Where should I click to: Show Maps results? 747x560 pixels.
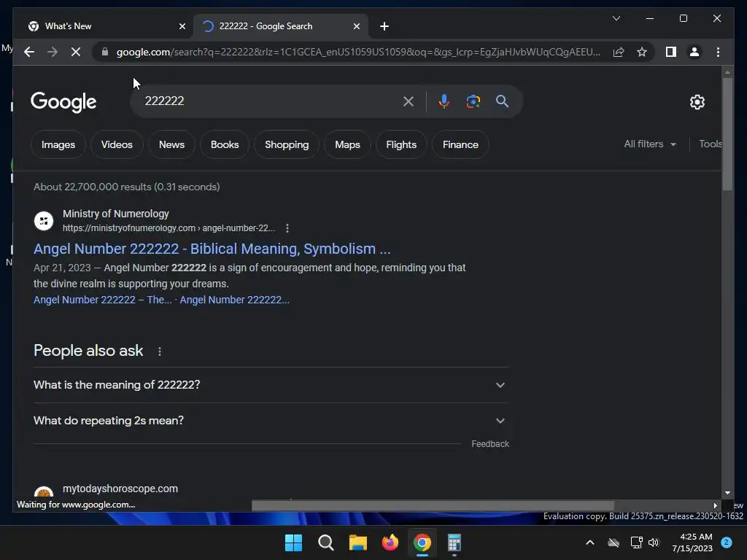click(x=347, y=144)
